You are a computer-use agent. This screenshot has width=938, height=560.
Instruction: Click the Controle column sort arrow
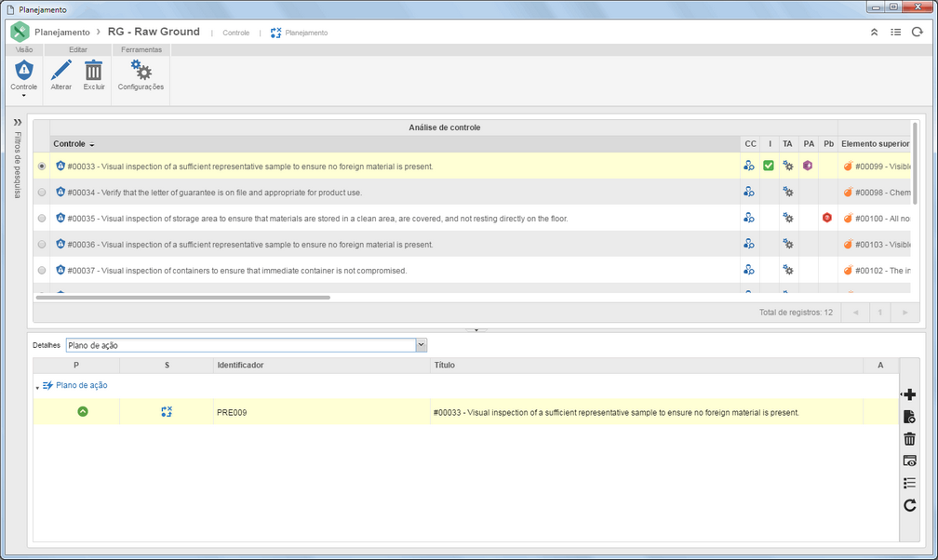[x=91, y=145]
